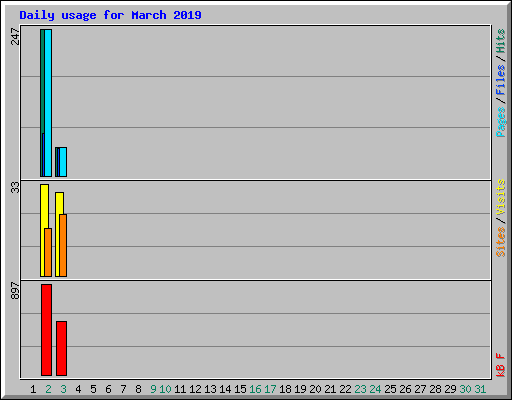The image size is (512, 400).
Task: Click day 8 on the x-axis
Action: click(x=138, y=389)
